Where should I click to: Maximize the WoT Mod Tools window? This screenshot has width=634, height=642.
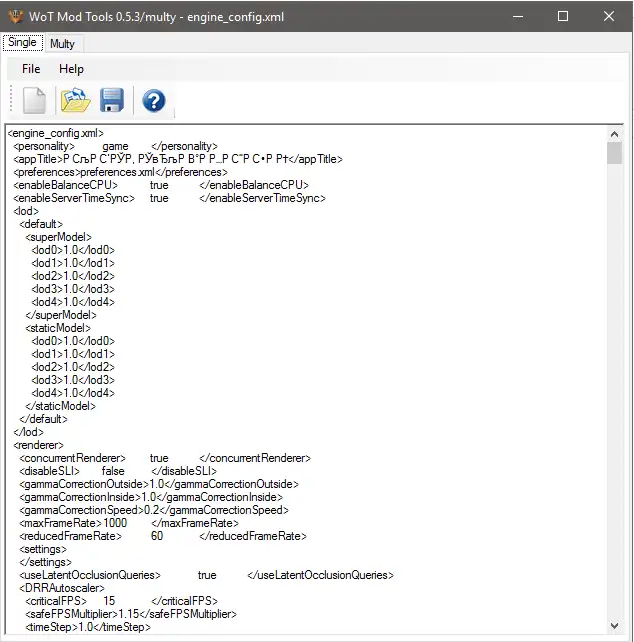[x=563, y=16]
